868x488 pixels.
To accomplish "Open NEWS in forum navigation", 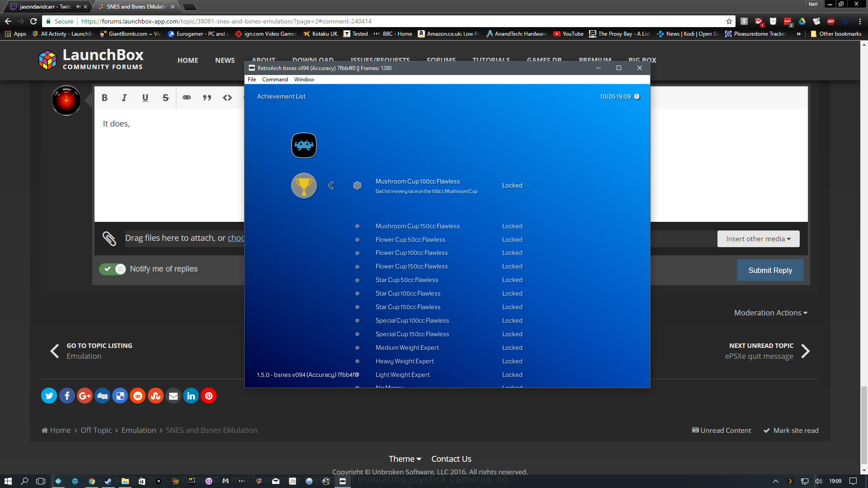I will pyautogui.click(x=225, y=60).
